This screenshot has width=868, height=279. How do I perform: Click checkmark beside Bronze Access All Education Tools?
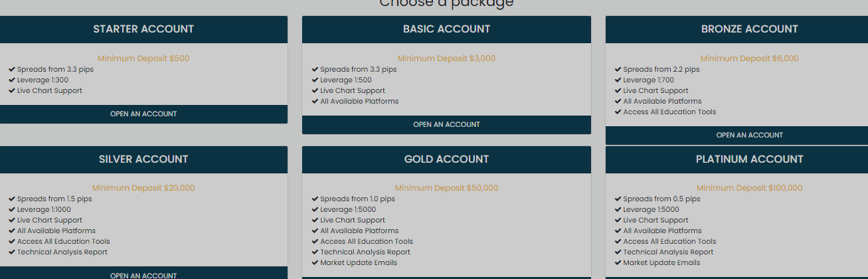point(618,112)
